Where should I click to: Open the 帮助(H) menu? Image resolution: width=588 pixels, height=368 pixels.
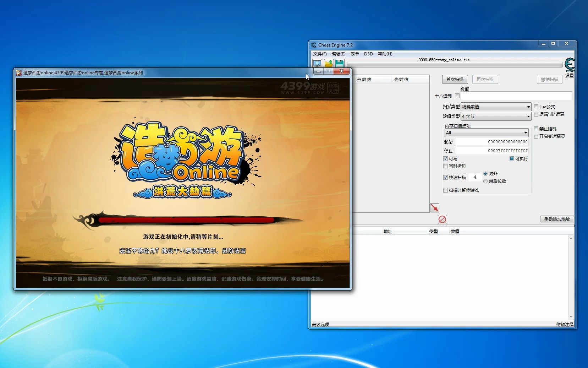click(x=385, y=54)
